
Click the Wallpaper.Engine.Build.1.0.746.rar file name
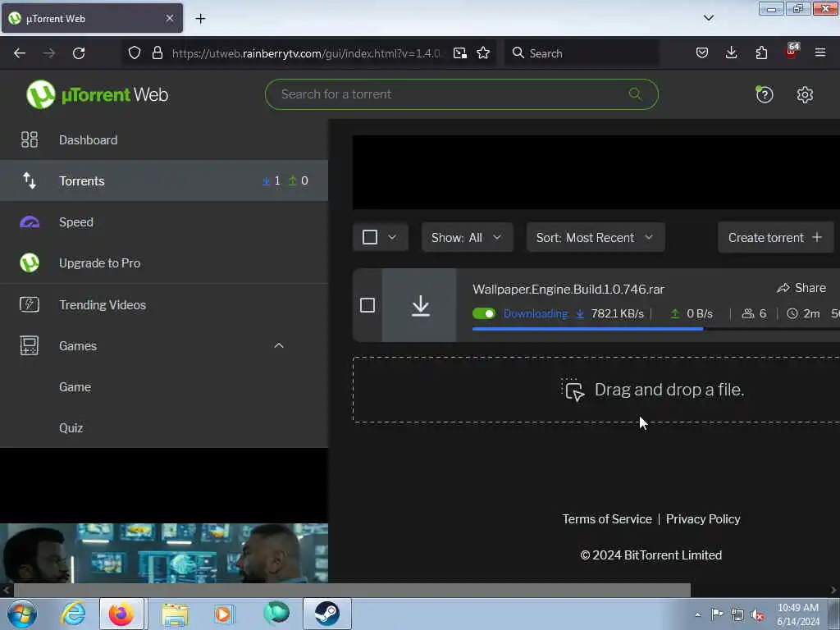568,290
